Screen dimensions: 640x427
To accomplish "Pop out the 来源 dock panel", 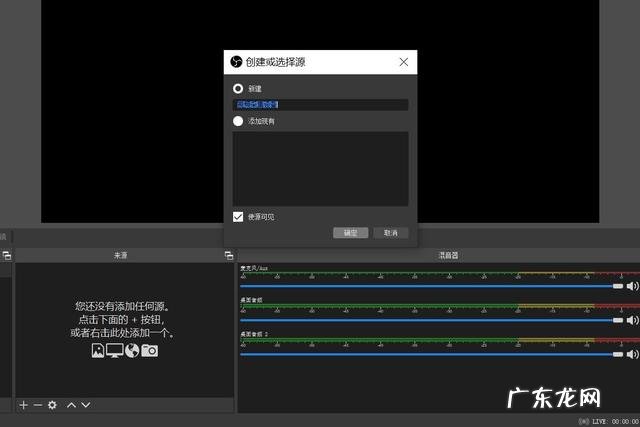I will pos(229,256).
